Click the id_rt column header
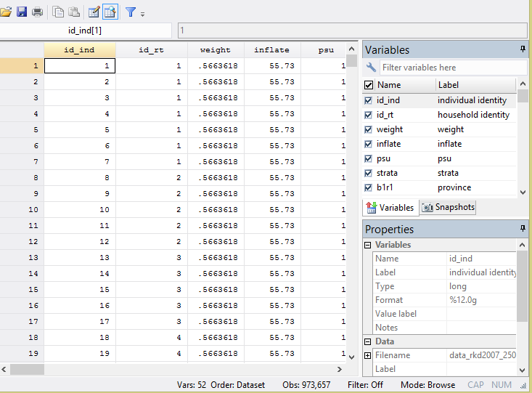This screenshot has height=393, width=532. [151, 50]
